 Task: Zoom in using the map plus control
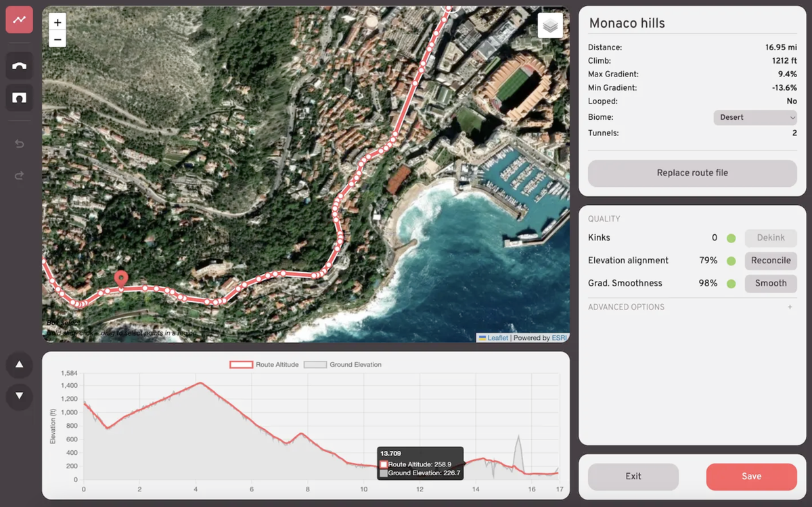pyautogui.click(x=57, y=22)
